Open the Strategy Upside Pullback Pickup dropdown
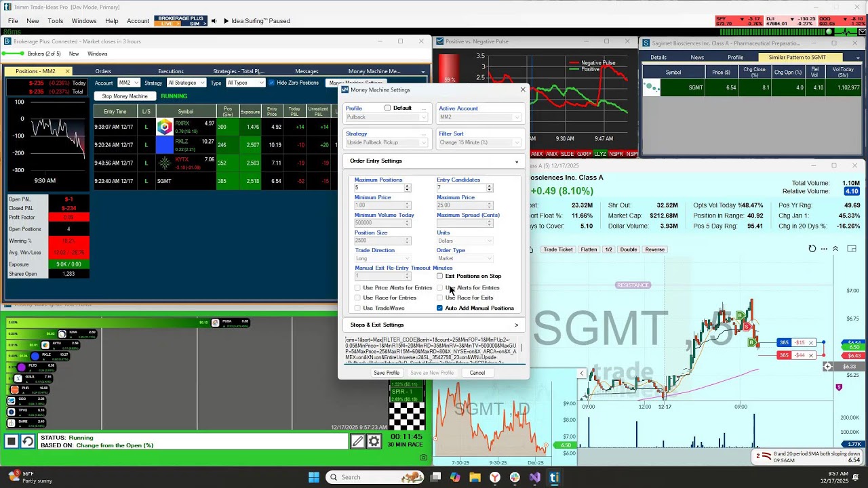The image size is (868, 488). (x=387, y=142)
